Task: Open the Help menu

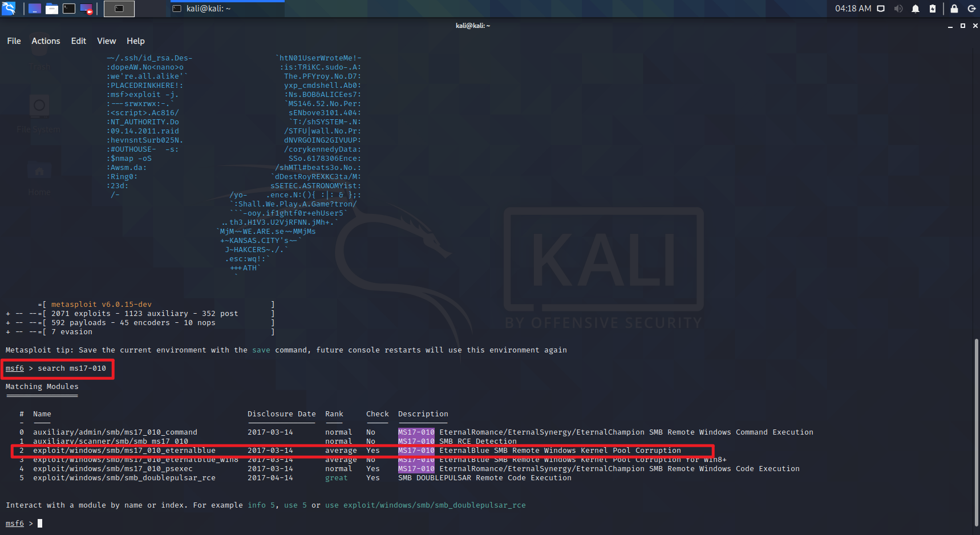Action: (x=136, y=41)
